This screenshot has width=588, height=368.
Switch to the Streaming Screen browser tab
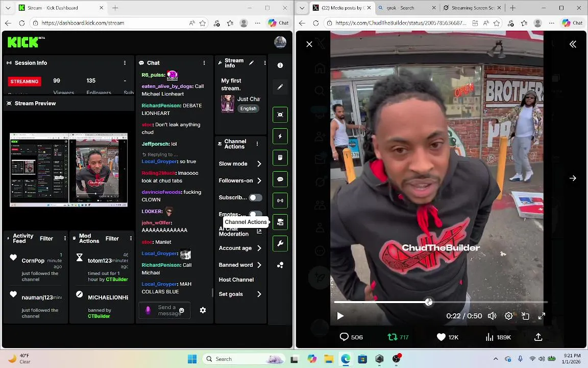pyautogui.click(x=472, y=8)
